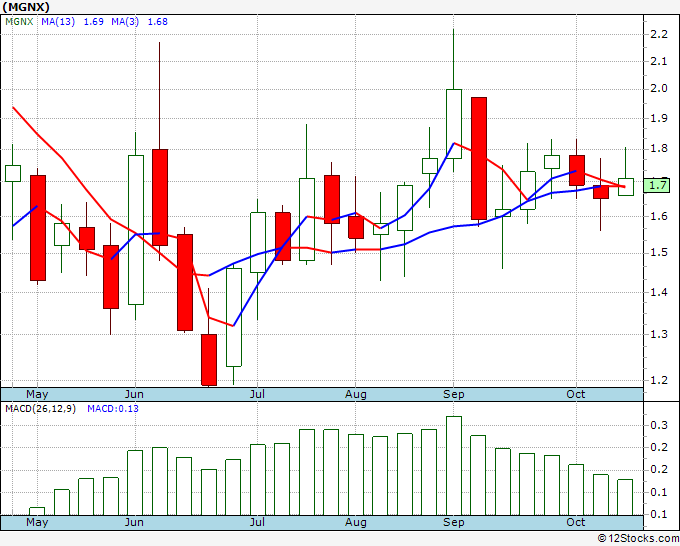Image resolution: width=680 pixels, height=546 pixels.
Task: Click Jun on the price chart axis
Action: tap(134, 394)
